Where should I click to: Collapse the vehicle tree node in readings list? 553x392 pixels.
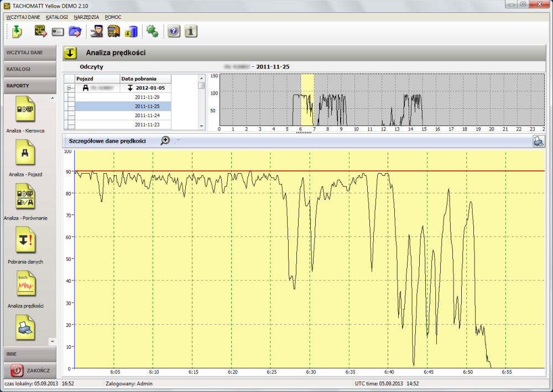tap(69, 88)
